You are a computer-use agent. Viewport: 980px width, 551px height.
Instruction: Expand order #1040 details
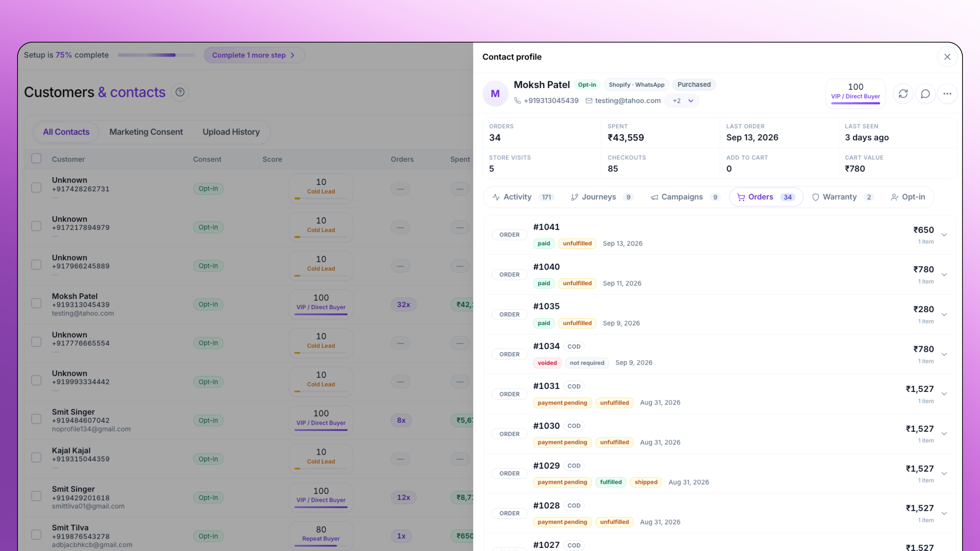944,275
